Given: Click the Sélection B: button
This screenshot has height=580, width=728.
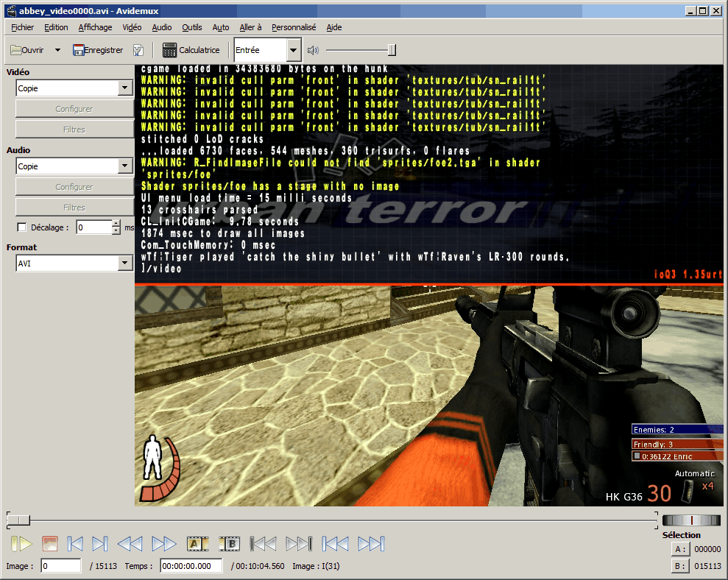Looking at the screenshot, I should coord(680,566).
